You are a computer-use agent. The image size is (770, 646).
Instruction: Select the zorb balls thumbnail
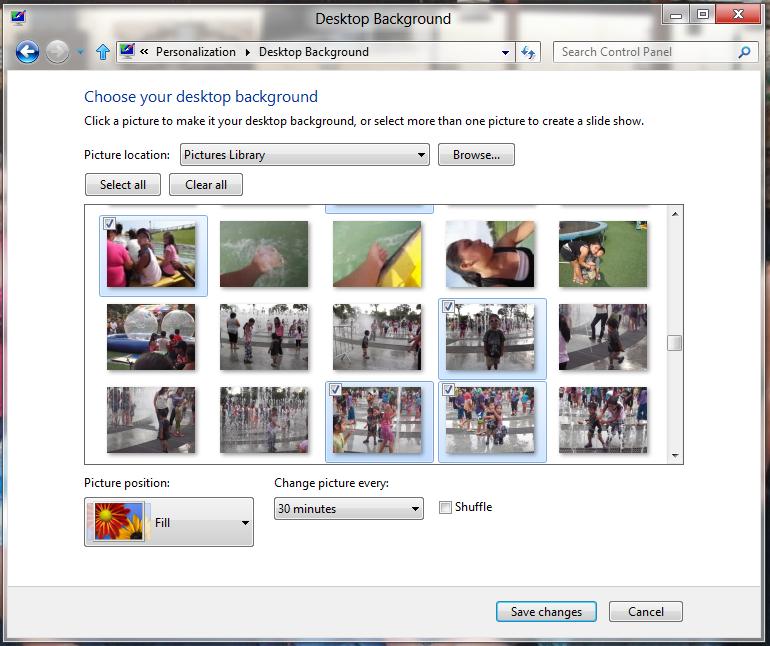(x=151, y=337)
